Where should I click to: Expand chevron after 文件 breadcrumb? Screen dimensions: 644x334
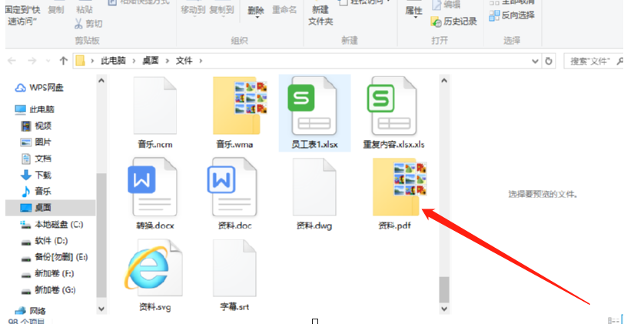click(x=201, y=61)
